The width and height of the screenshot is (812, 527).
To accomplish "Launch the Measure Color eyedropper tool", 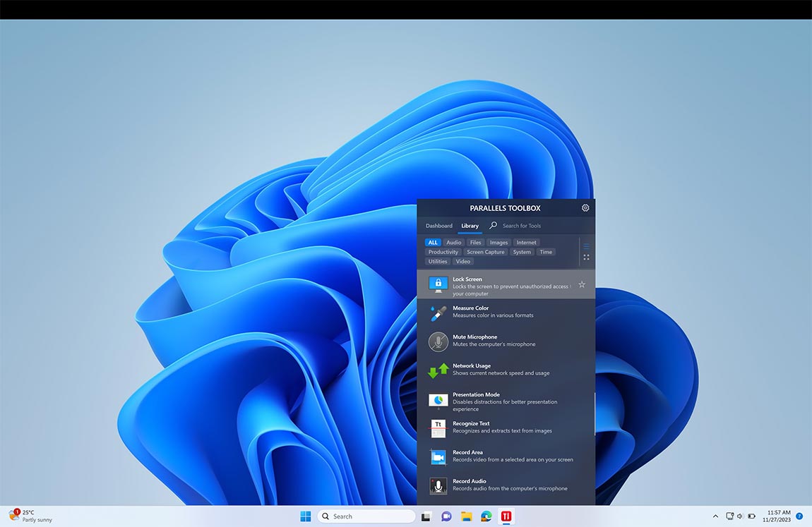I will (438, 313).
